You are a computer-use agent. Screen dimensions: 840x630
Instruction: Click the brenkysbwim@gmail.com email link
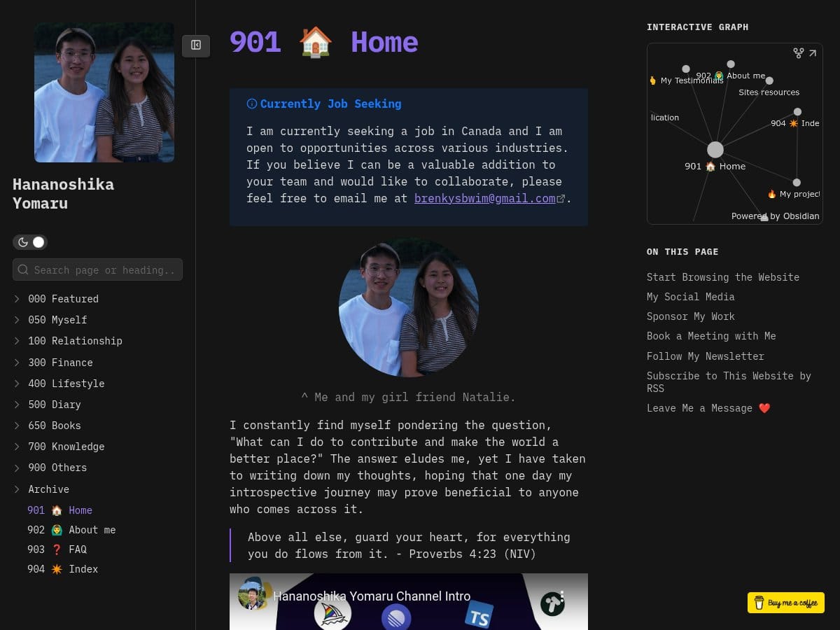484,198
